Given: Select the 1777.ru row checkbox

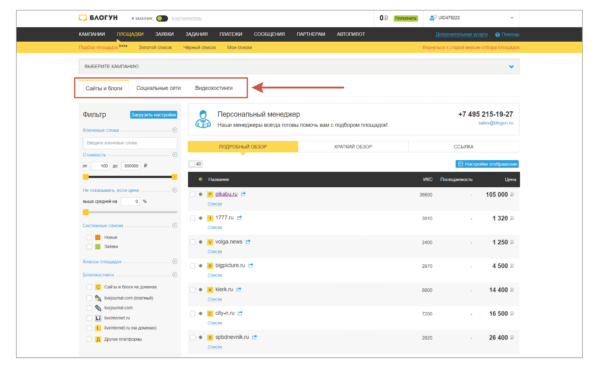Looking at the screenshot, I should click(x=192, y=218).
